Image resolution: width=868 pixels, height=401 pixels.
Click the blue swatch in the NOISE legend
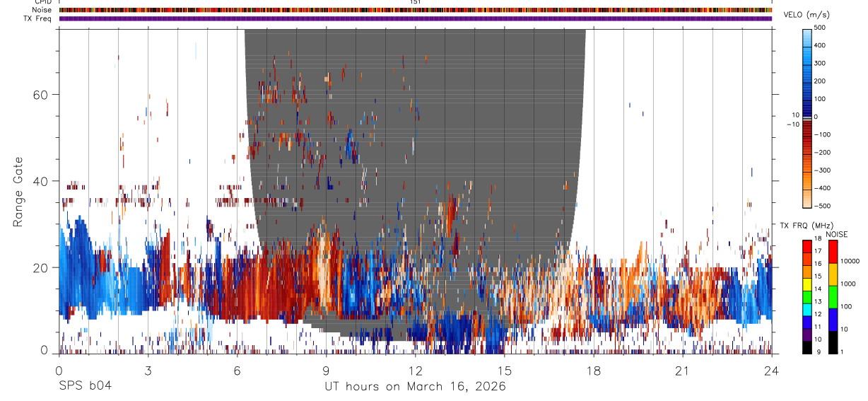(x=833, y=320)
